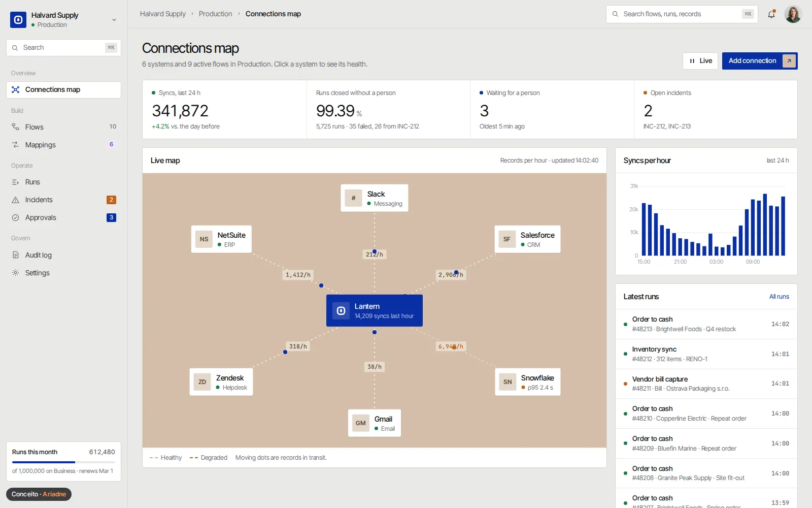Screen dimensions: 812x508
Task: Open the Flows section
Action: [x=63, y=127]
